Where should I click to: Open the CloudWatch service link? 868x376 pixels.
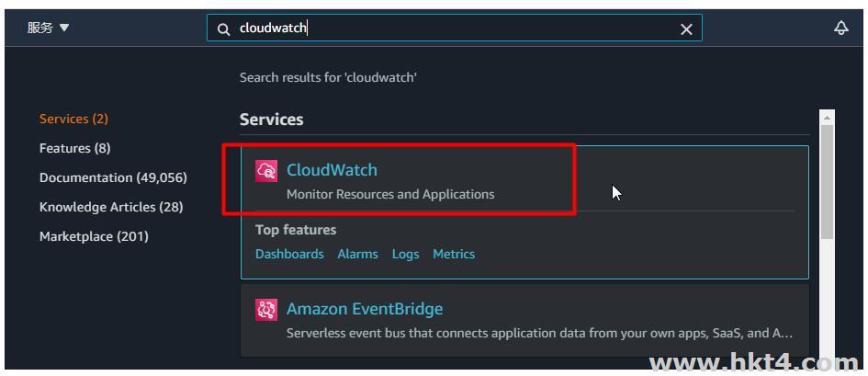[x=332, y=170]
